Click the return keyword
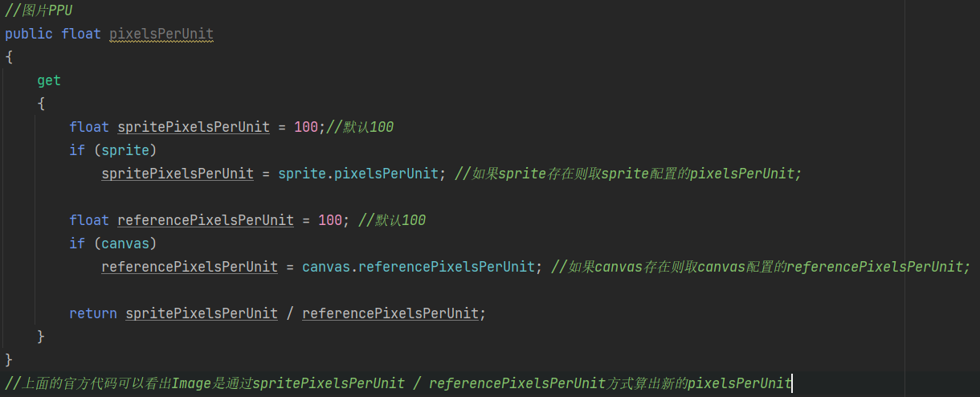Screen dimensions: 980x397 point(93,313)
